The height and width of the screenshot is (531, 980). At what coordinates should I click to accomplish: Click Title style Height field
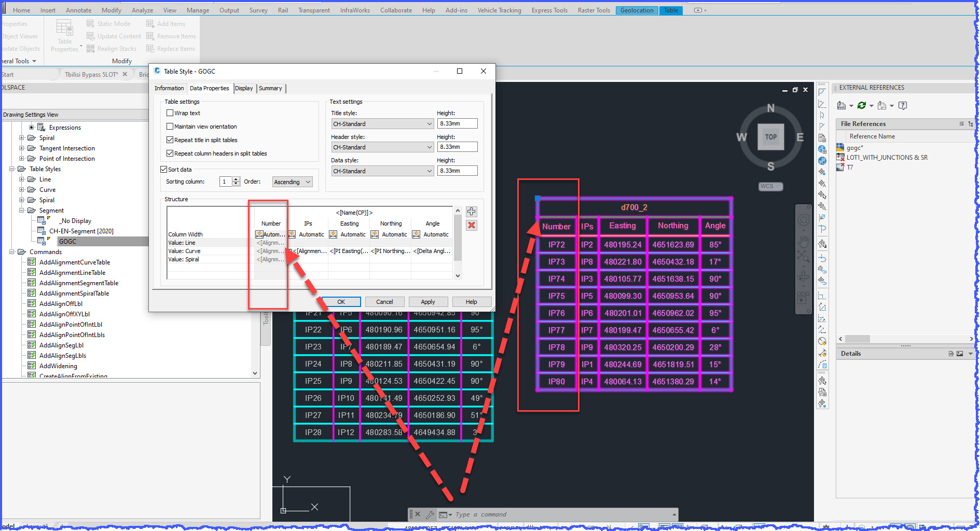coord(457,123)
